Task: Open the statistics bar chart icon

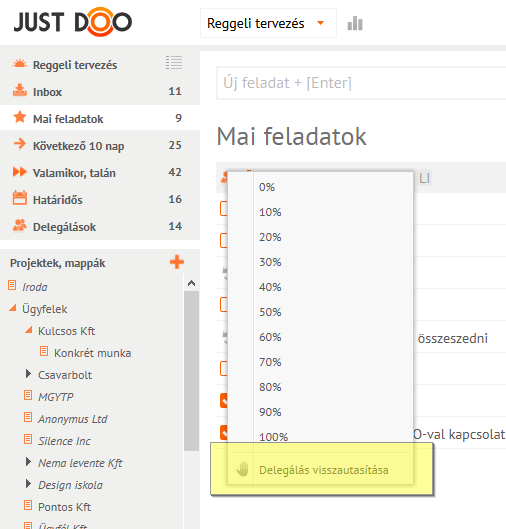Action: click(x=355, y=23)
